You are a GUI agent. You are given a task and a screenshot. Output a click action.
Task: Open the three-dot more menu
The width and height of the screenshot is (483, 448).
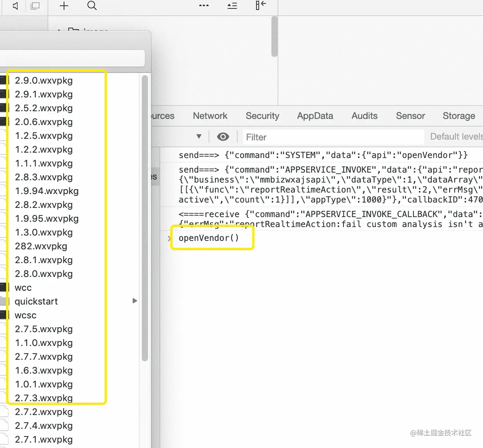204,6
